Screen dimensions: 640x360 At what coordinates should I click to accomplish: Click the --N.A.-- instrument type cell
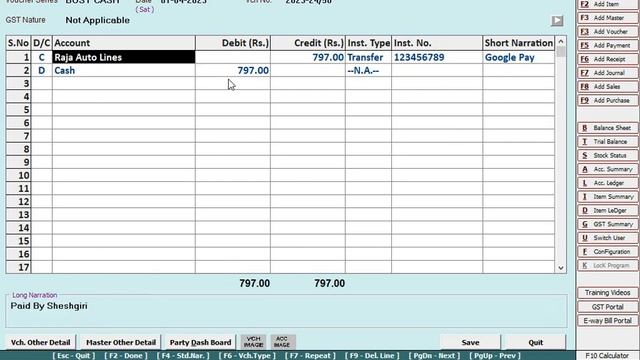click(x=368, y=71)
